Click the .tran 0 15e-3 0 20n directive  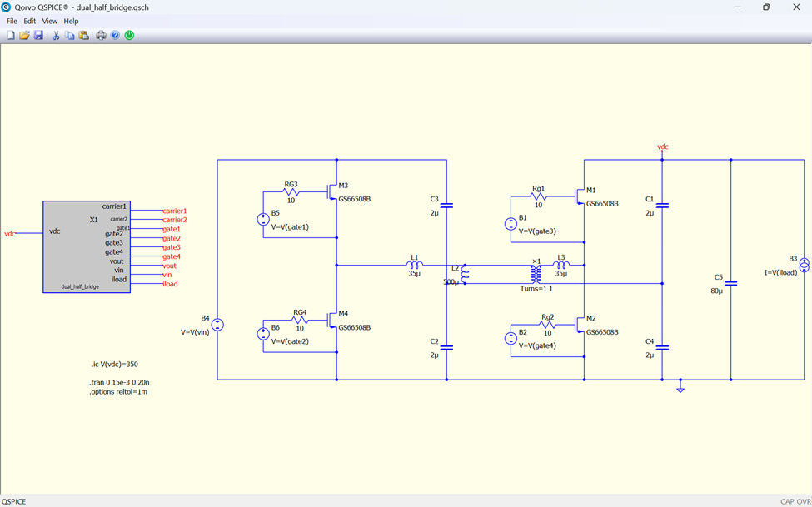pos(120,382)
